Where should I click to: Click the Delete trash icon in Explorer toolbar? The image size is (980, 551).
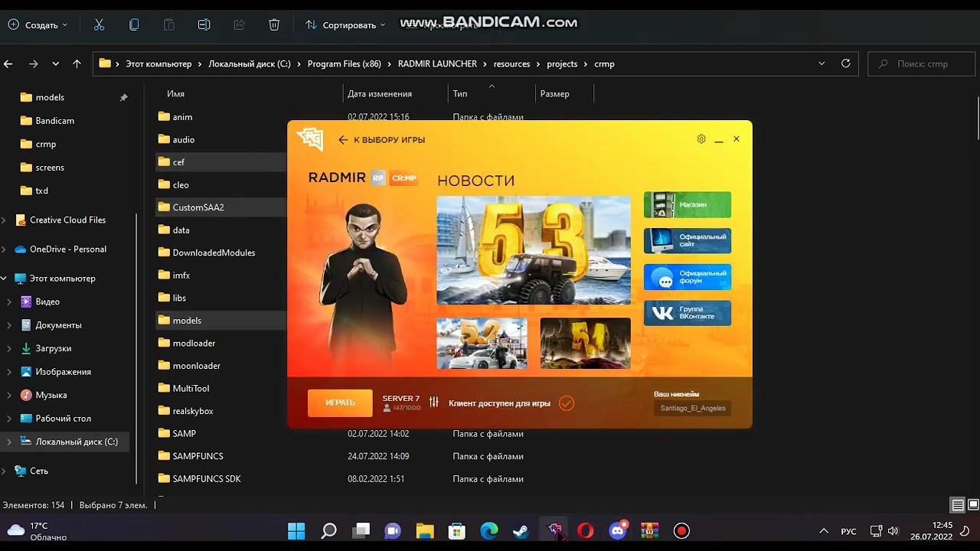pyautogui.click(x=274, y=24)
